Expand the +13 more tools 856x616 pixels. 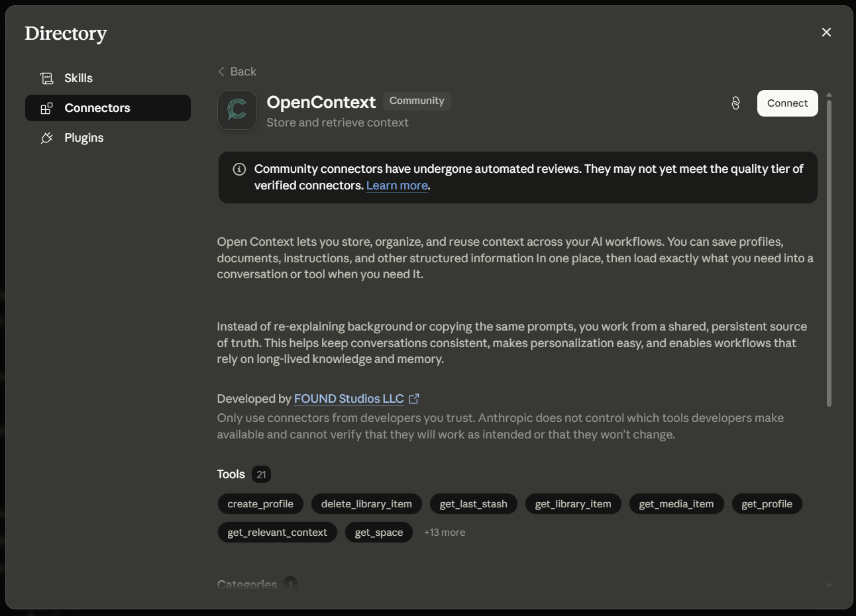coord(445,533)
